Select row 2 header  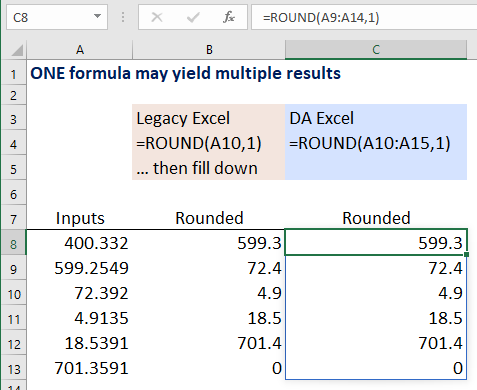(14, 96)
